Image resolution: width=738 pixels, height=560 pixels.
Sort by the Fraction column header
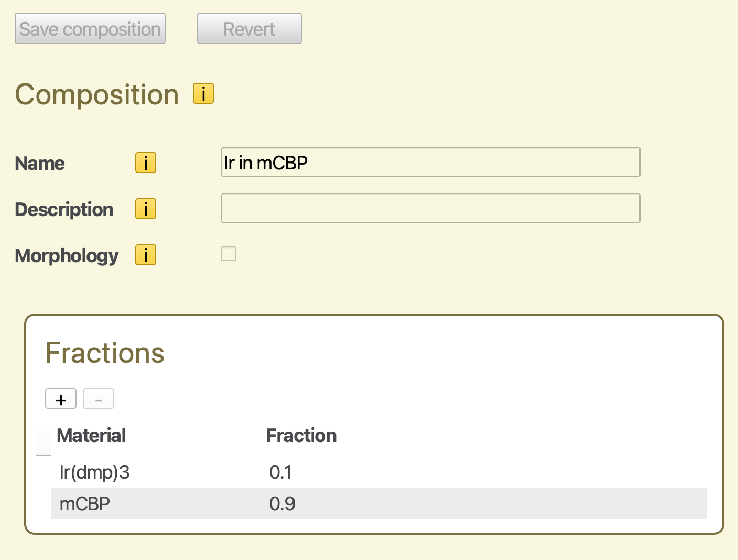(301, 436)
